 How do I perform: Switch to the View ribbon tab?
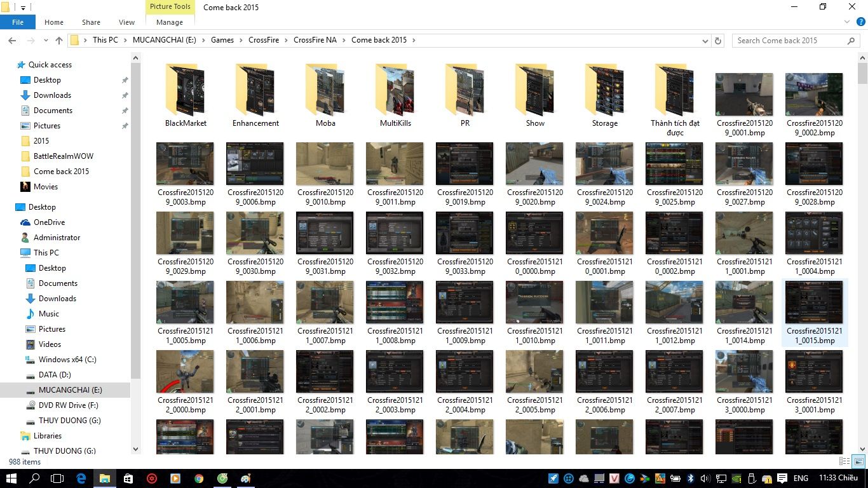126,22
